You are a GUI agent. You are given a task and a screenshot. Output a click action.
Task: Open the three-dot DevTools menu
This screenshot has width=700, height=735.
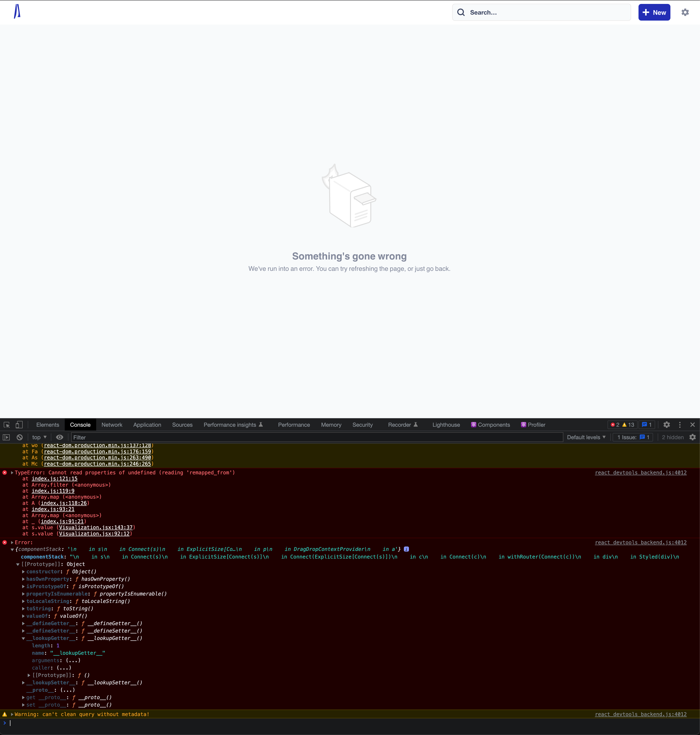tap(679, 424)
